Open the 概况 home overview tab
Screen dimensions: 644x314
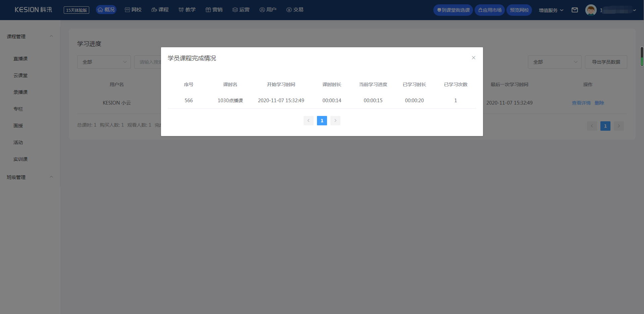pyautogui.click(x=106, y=10)
